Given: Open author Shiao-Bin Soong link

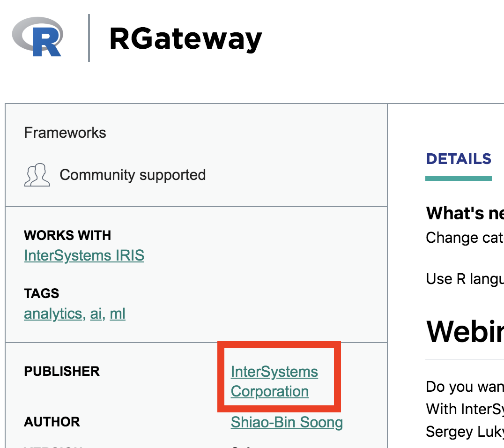Looking at the screenshot, I should click(x=287, y=422).
